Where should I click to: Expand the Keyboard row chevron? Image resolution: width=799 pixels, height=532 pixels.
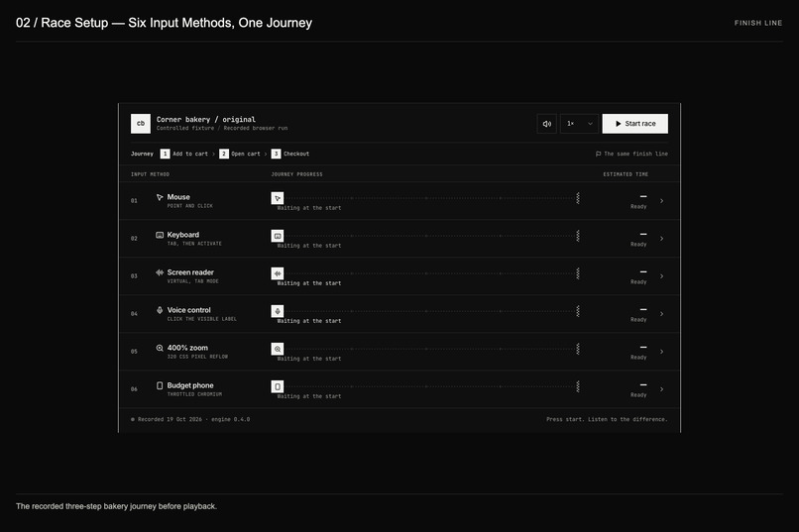[662, 239]
